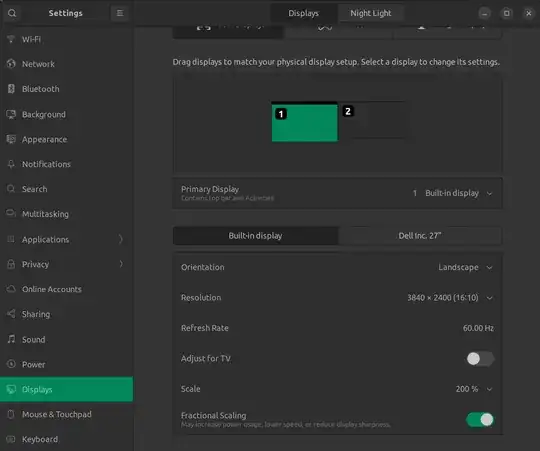The width and height of the screenshot is (540, 451).
Task: Click the Wi-Fi icon in sidebar
Action: 11,39
